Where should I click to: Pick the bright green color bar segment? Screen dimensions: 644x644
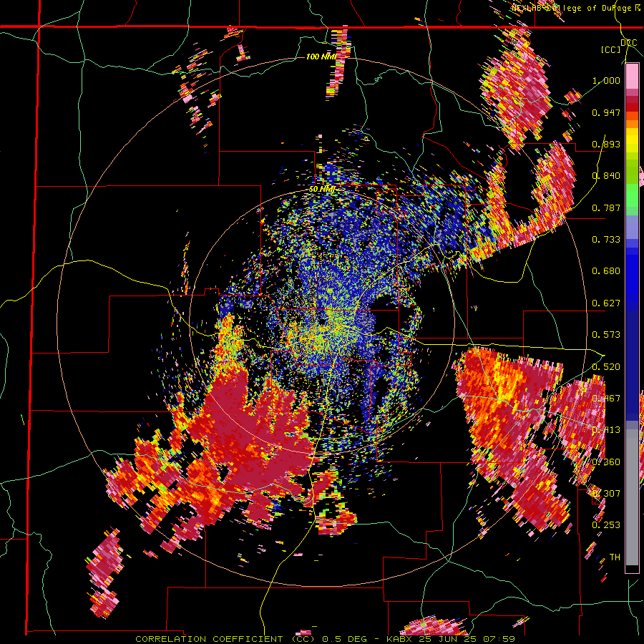(632, 195)
